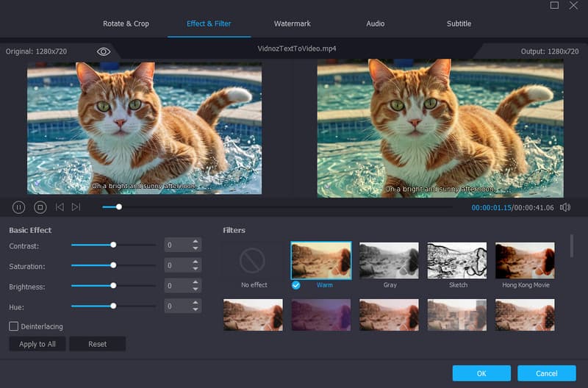Toggle the preview eye icon
Viewport: 588px width, 388px height.
104,51
